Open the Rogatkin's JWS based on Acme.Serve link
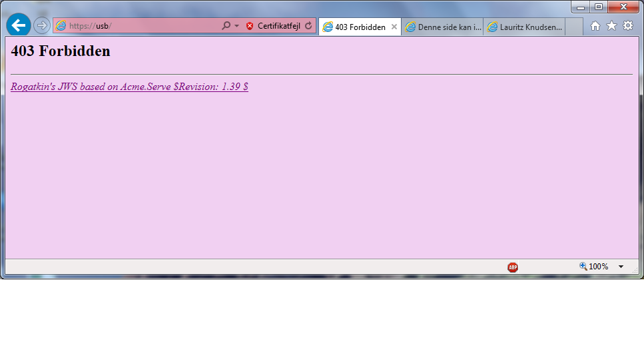644x360 pixels. [x=129, y=87]
